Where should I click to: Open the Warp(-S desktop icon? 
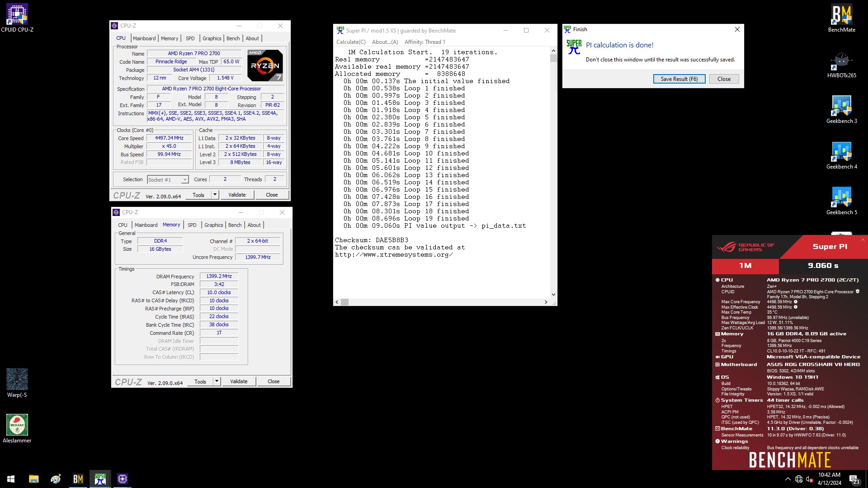[x=17, y=383]
